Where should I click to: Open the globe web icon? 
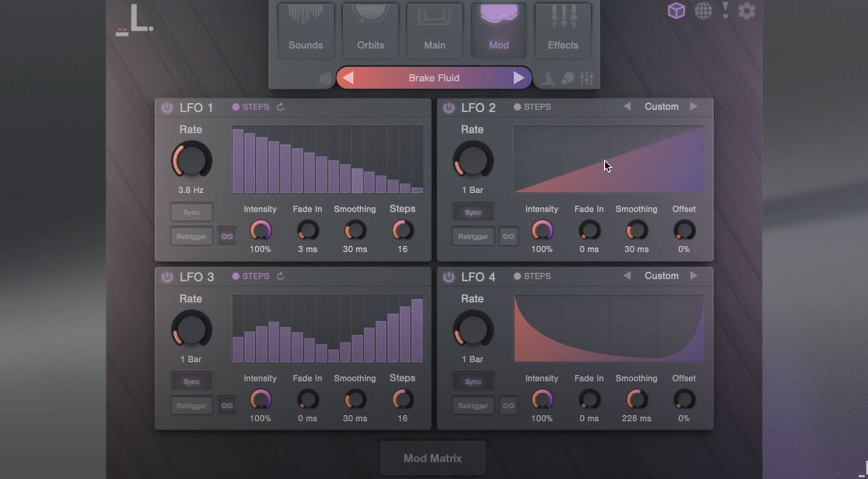[x=703, y=11]
